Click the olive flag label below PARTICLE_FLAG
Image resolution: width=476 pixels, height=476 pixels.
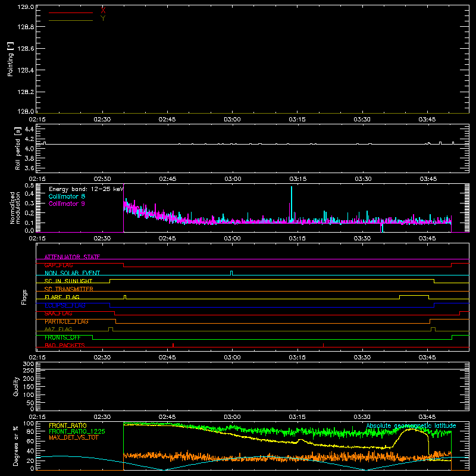pyautogui.click(x=58, y=329)
